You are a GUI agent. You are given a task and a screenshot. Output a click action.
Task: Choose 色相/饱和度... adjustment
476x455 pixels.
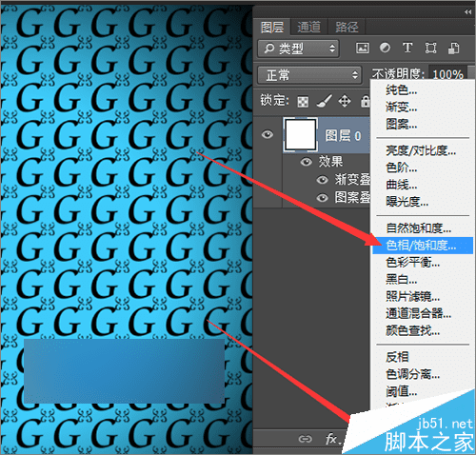tap(423, 246)
